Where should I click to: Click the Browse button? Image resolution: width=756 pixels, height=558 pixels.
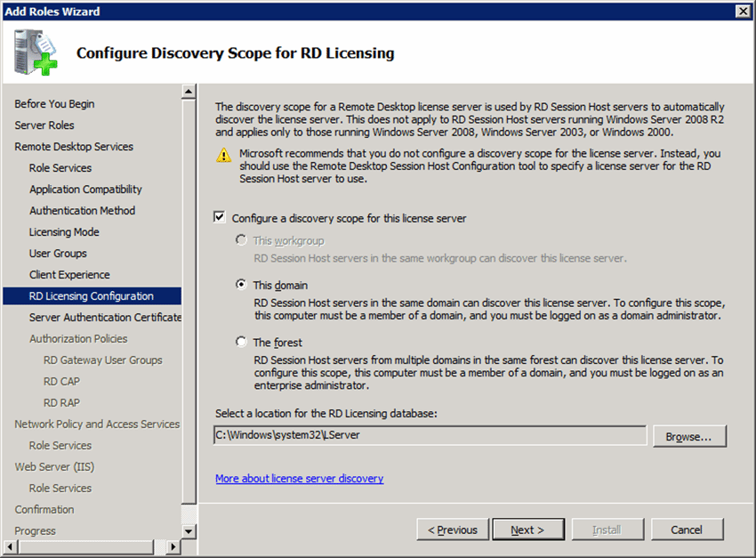688,436
